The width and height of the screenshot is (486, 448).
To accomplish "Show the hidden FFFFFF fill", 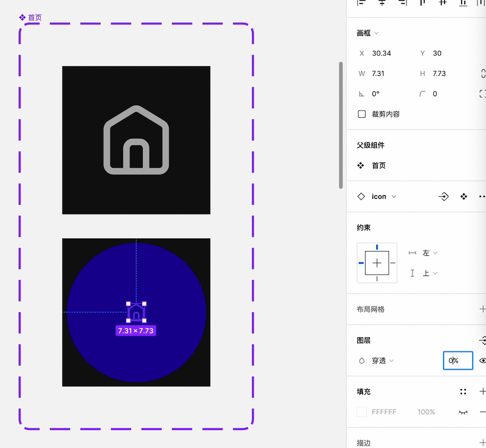I will click(463, 412).
